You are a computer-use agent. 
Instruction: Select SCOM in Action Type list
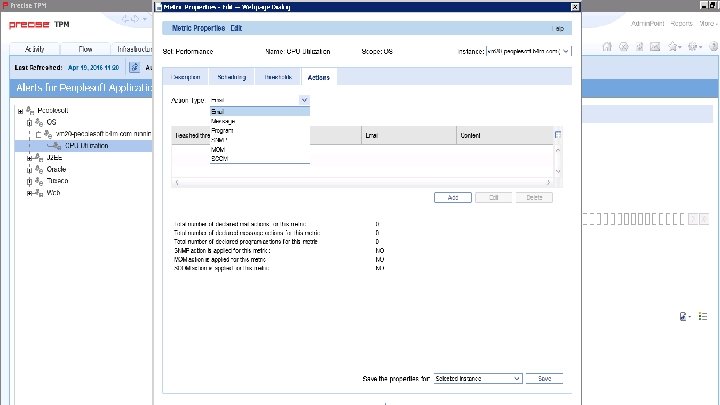pos(260,158)
